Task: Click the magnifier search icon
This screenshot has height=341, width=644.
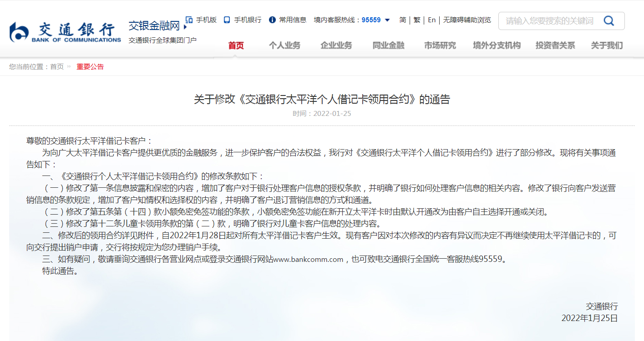Action: (609, 21)
